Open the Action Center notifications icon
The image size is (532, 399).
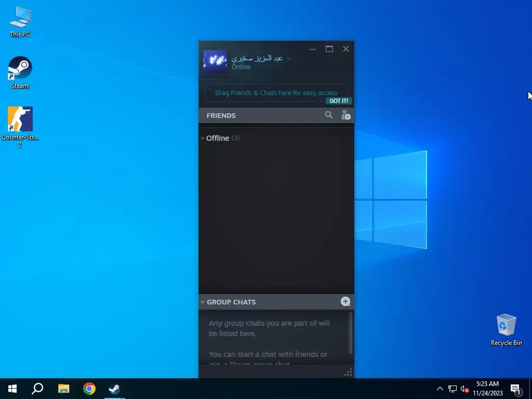click(516, 389)
